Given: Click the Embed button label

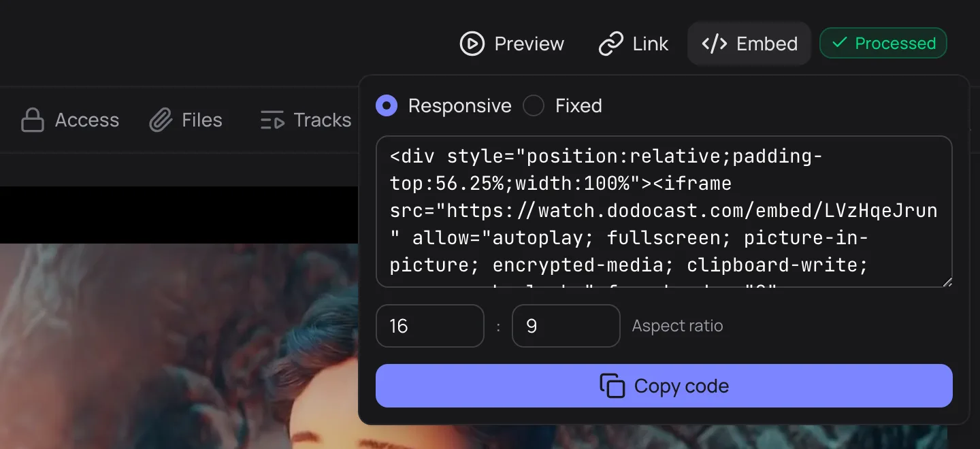Looking at the screenshot, I should 767,44.
